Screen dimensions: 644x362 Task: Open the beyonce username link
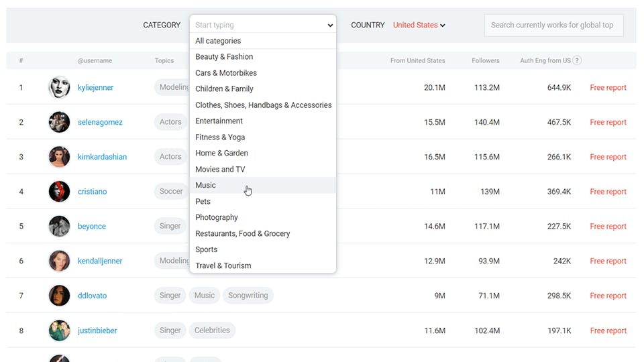92,226
